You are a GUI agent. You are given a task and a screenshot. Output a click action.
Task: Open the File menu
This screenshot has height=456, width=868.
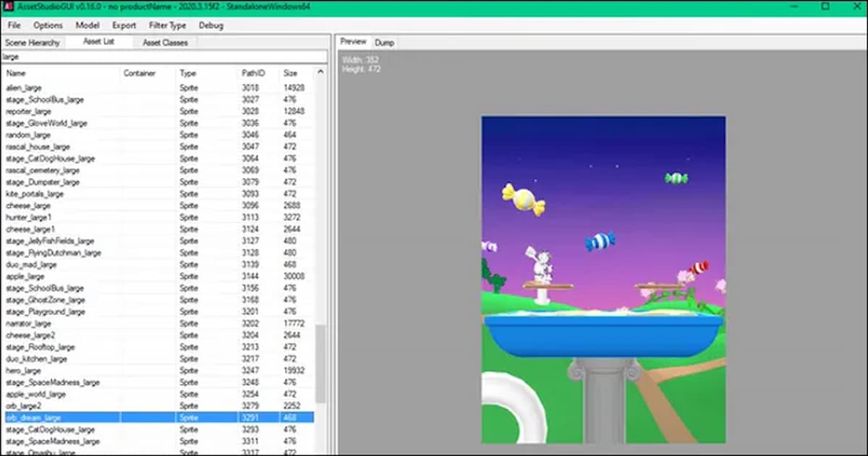point(14,25)
